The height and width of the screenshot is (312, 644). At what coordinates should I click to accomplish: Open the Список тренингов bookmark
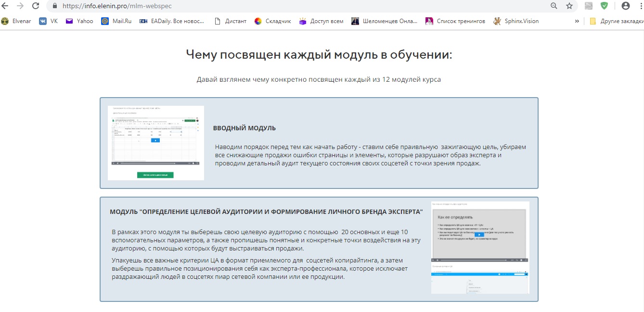point(455,21)
